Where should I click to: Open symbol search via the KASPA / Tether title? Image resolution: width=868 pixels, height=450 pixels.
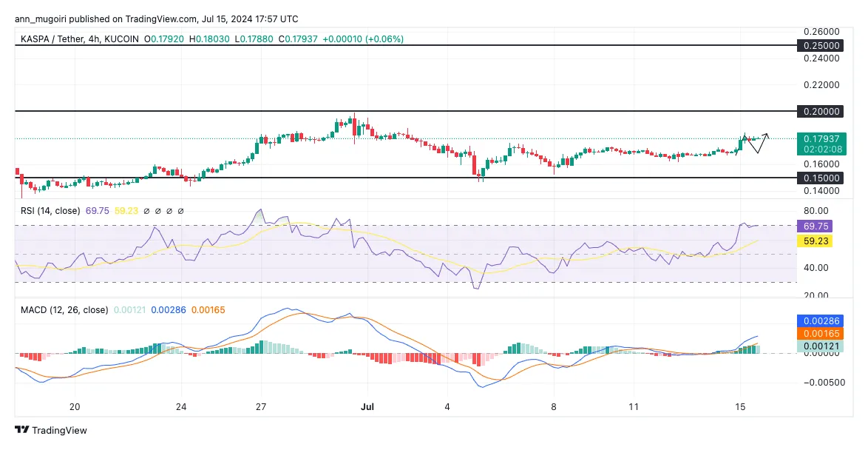(x=53, y=38)
